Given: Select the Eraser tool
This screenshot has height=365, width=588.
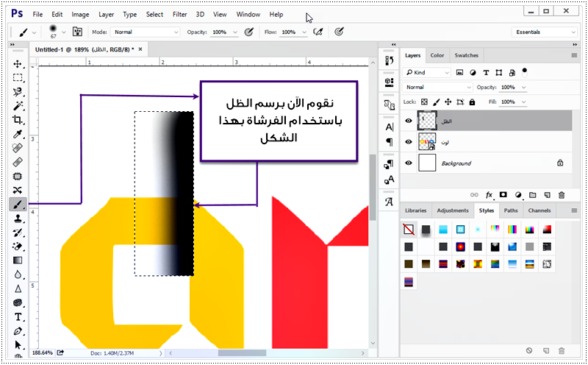Looking at the screenshot, I should [18, 247].
